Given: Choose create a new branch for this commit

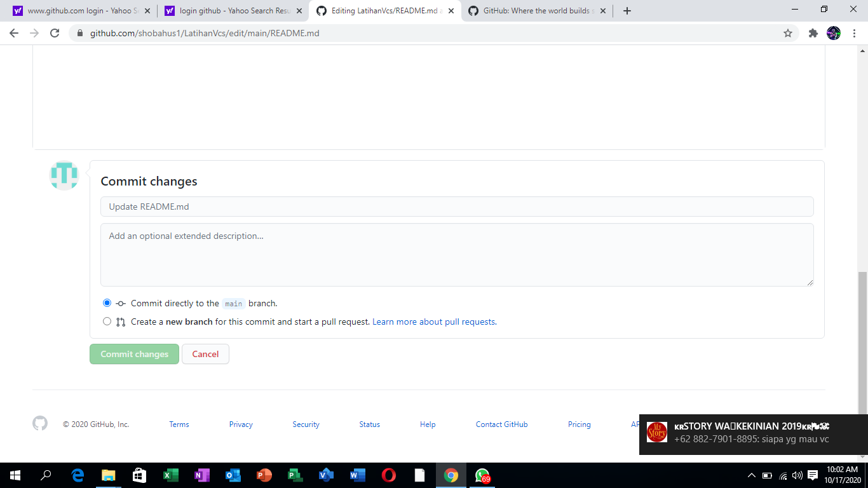Looking at the screenshot, I should click(107, 322).
